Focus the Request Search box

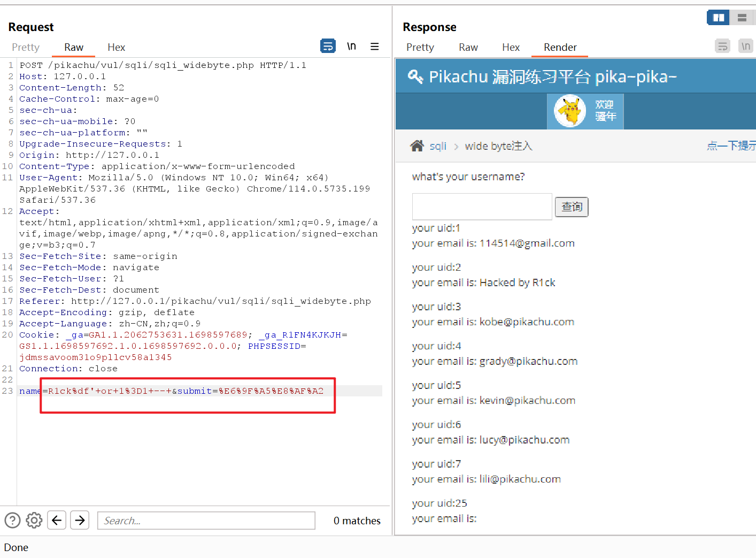click(206, 521)
